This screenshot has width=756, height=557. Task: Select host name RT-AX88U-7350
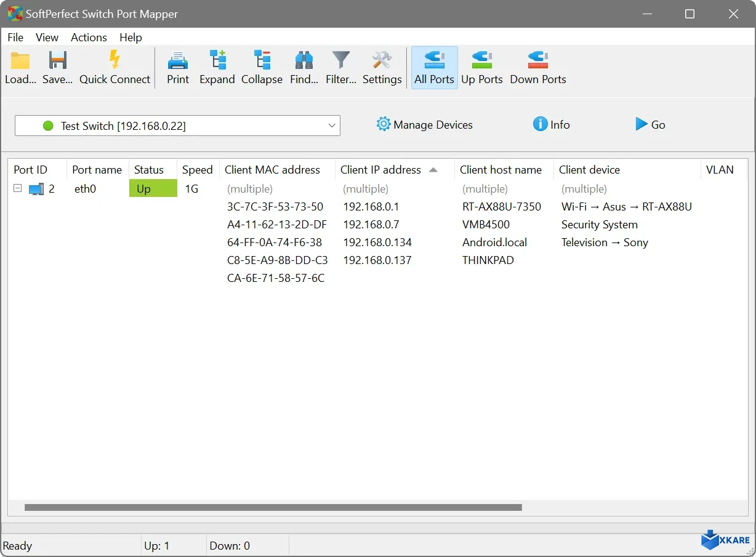tap(502, 207)
